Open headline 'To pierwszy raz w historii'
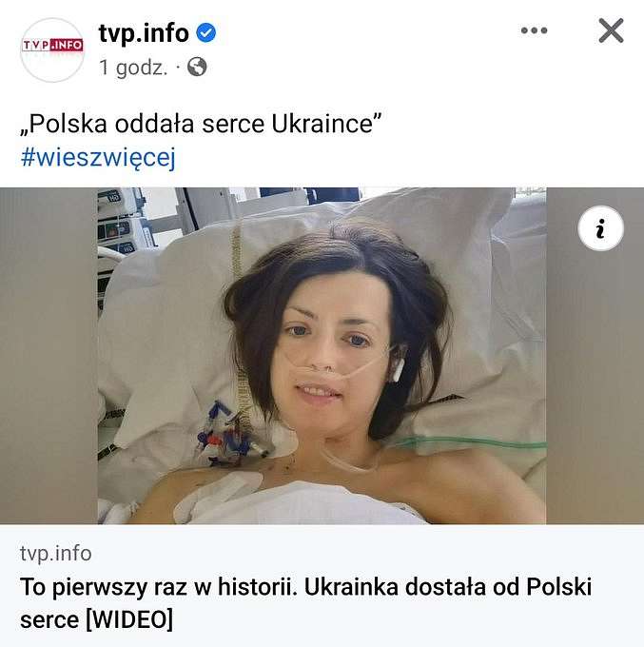This screenshot has width=644, height=647. pos(159,587)
